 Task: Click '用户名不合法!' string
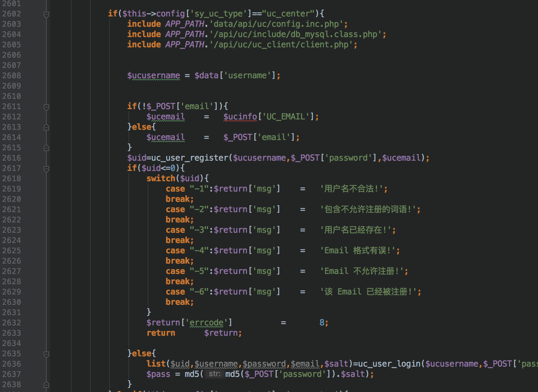pyautogui.click(x=351, y=189)
